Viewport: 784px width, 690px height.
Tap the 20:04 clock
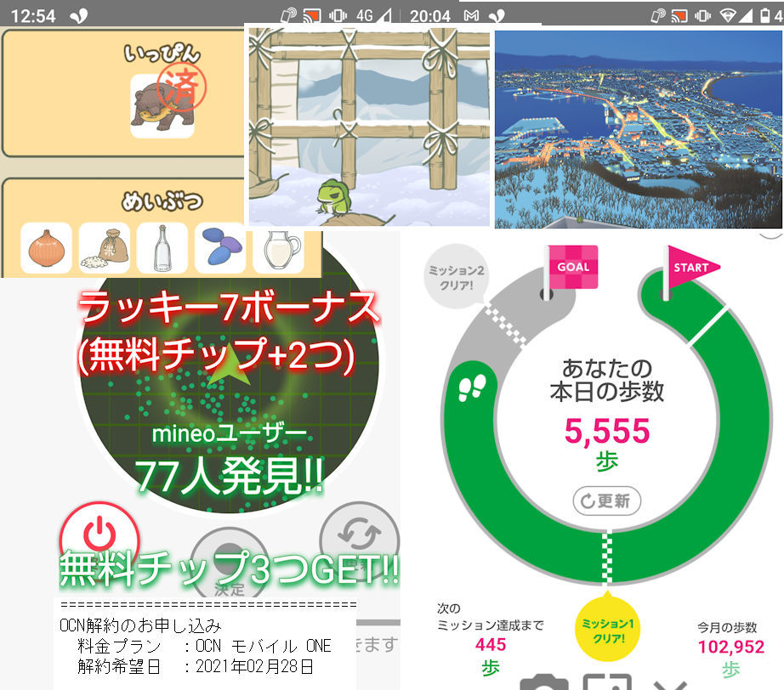pos(430,16)
